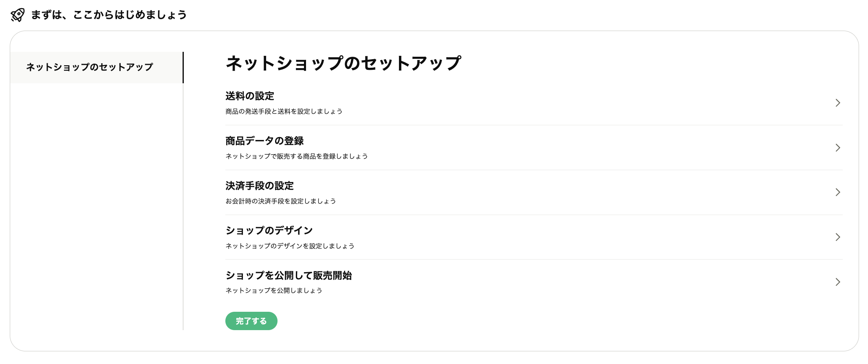Screen dimensions: 868x364
Task: Click the まずは、ここからはじめましょう header text
Action: coord(108,15)
